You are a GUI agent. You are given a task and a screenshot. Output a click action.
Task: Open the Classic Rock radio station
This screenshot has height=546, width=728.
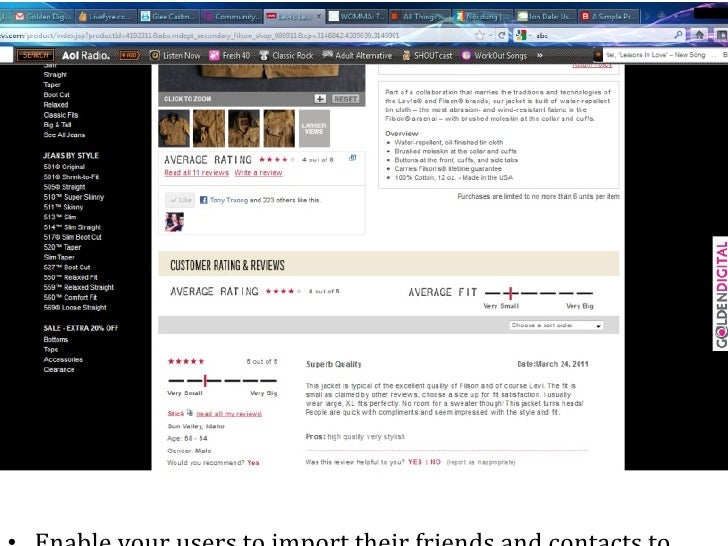286,55
